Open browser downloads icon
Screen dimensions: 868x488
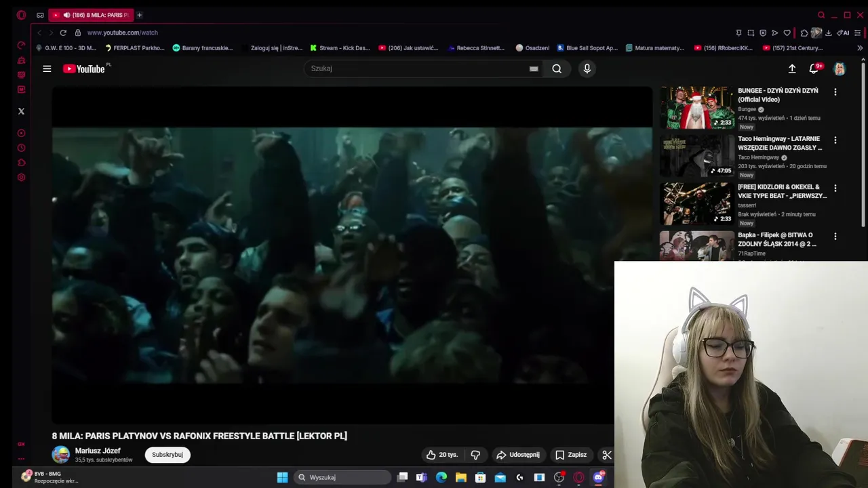829,33
